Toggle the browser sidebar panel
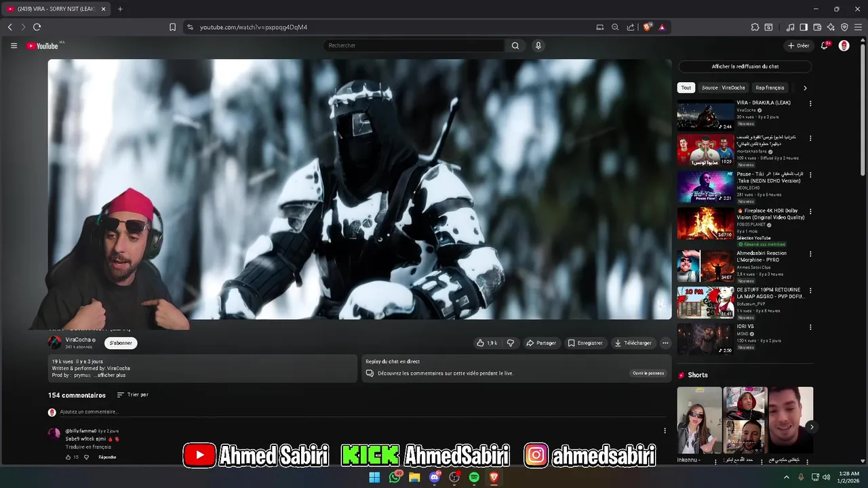Image resolution: width=868 pixels, height=488 pixels. (804, 27)
